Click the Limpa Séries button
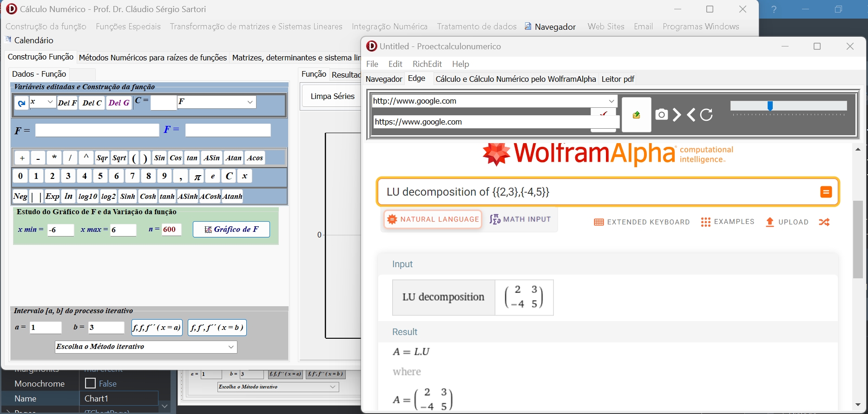The image size is (868, 414). coord(332,96)
